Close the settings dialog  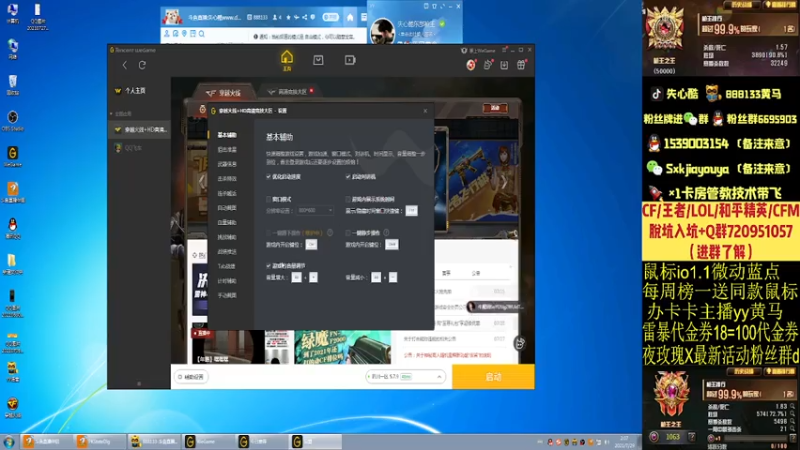[425, 111]
